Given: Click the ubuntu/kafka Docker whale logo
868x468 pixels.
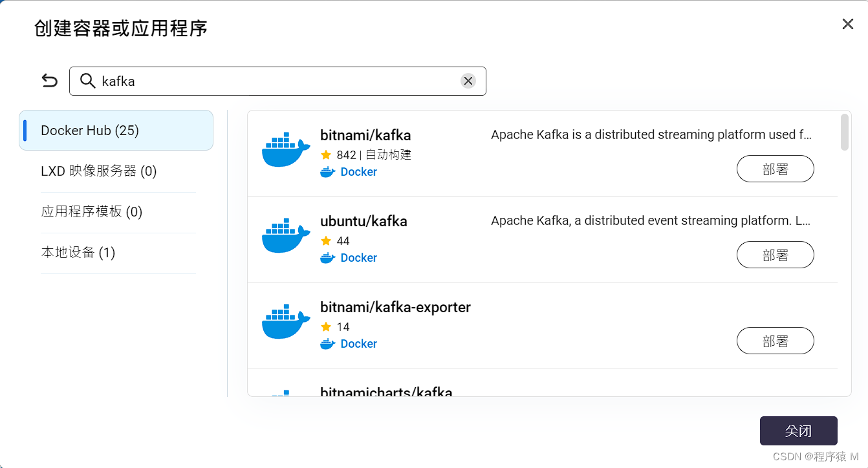Looking at the screenshot, I should (286, 237).
